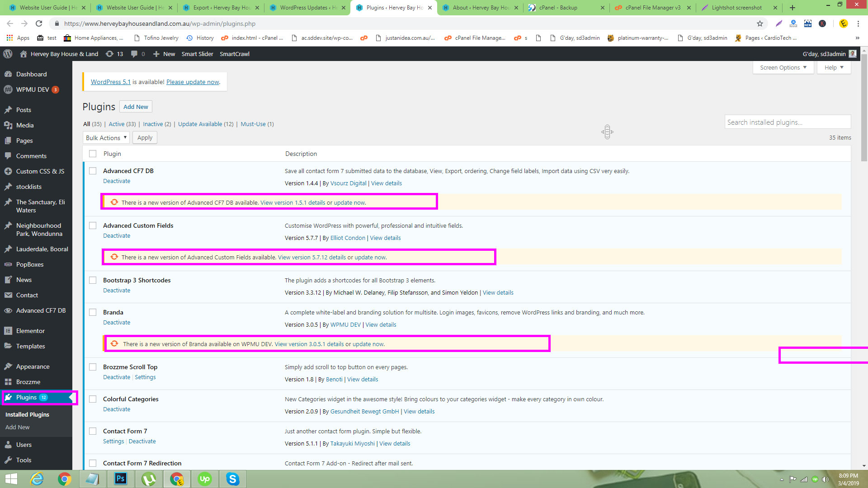Open the Lightshot feather extension icon
Screen dimensions: 868x488
click(x=779, y=23)
